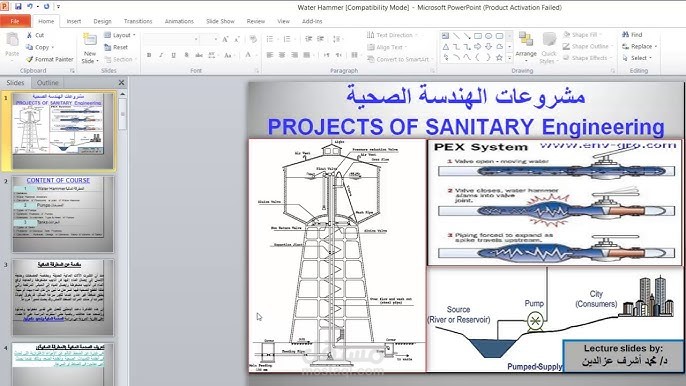
Task: Open Font dialog launcher
Action: (257, 71)
